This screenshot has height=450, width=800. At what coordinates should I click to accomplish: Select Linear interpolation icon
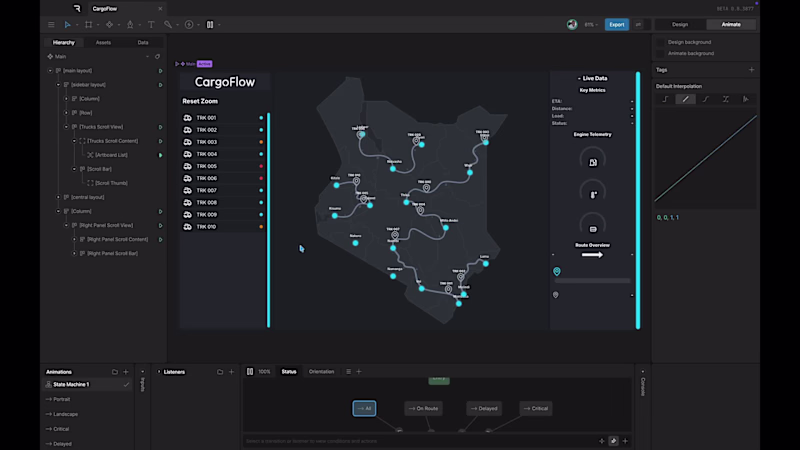click(685, 99)
